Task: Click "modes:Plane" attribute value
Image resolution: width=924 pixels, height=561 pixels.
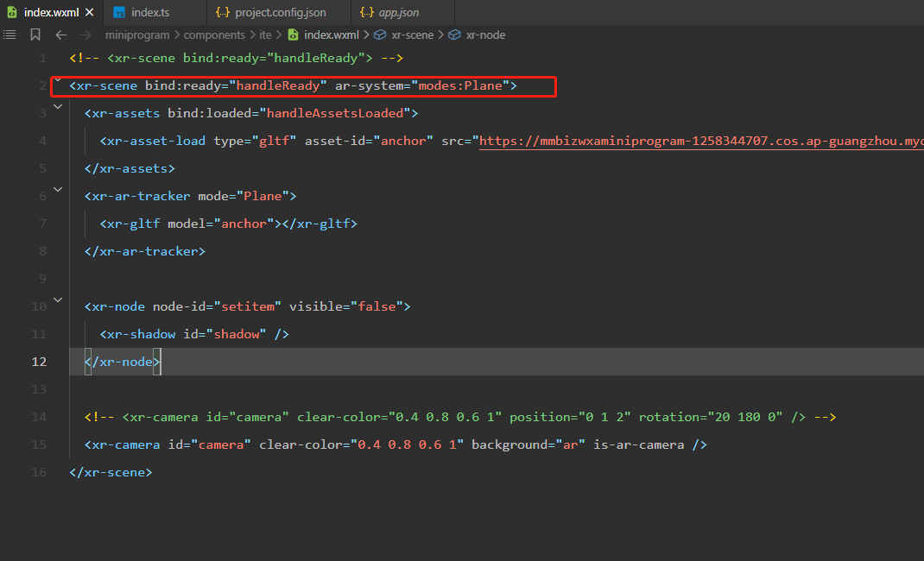Action: (x=460, y=86)
